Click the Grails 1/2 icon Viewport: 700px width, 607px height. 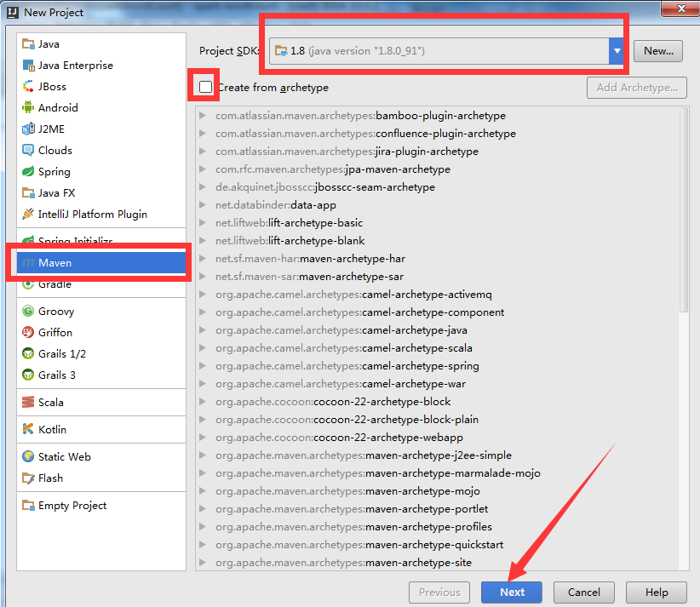pyautogui.click(x=28, y=354)
